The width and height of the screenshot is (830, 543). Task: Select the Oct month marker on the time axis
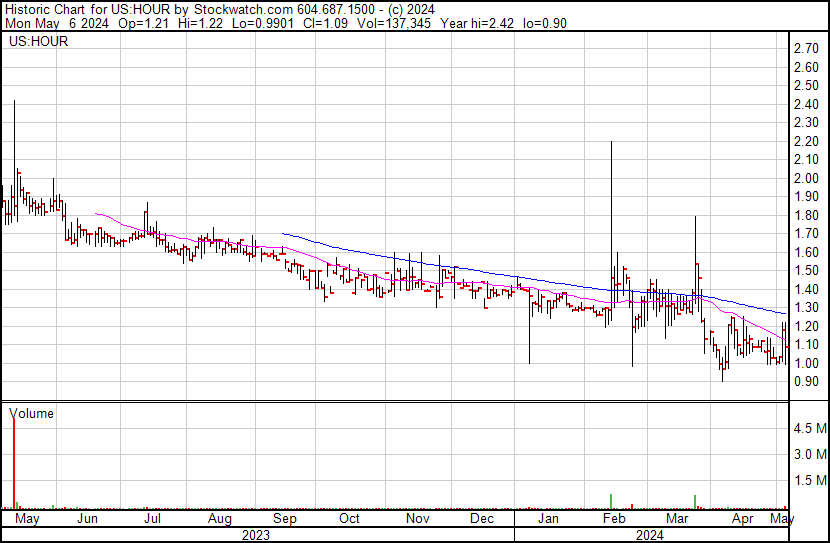point(349,519)
